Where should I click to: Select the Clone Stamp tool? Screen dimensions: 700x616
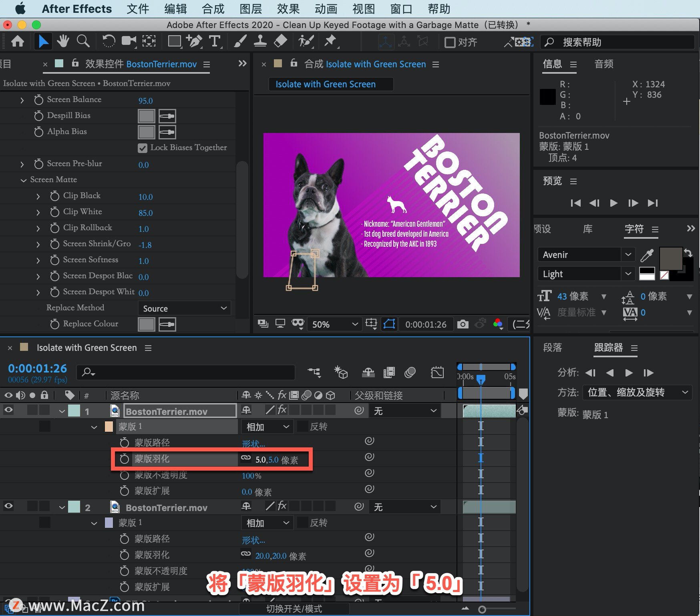[260, 41]
